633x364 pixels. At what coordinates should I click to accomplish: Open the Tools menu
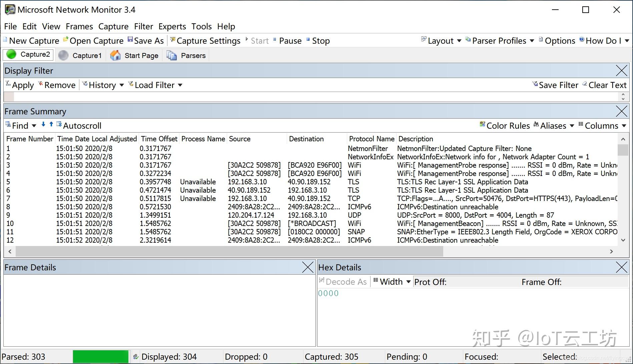click(x=201, y=26)
